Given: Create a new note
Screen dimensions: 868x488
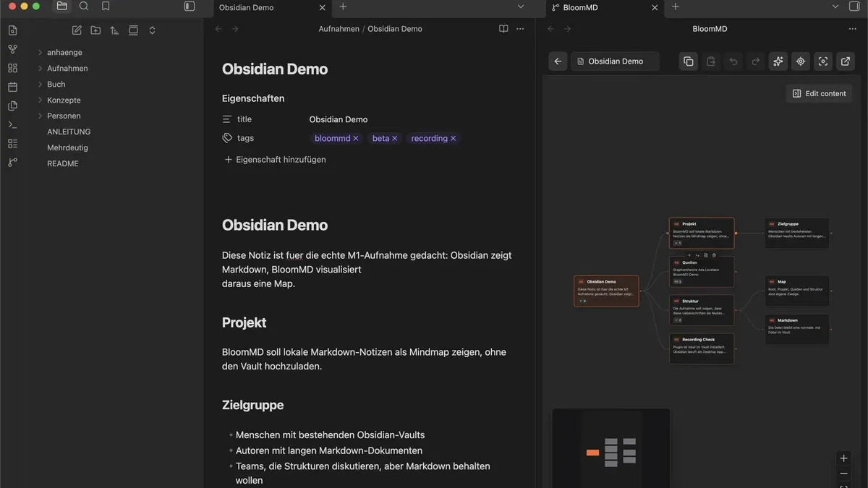Looking at the screenshot, I should tap(77, 30).
